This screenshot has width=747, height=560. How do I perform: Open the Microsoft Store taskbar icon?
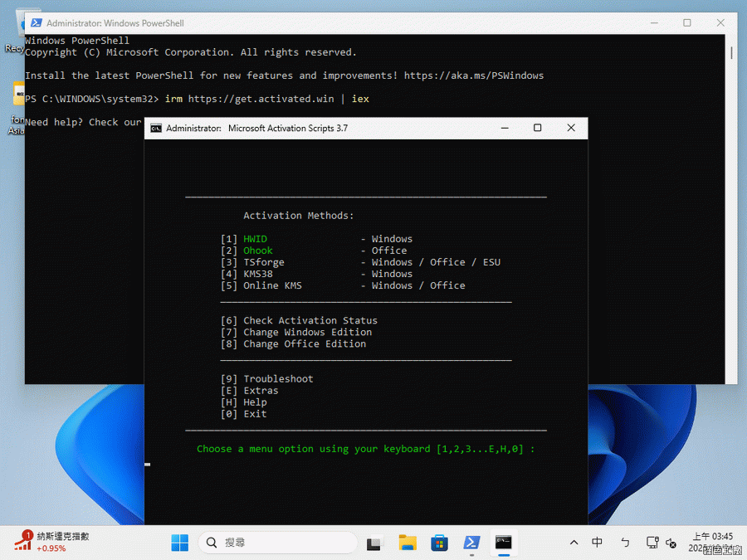coord(439,543)
